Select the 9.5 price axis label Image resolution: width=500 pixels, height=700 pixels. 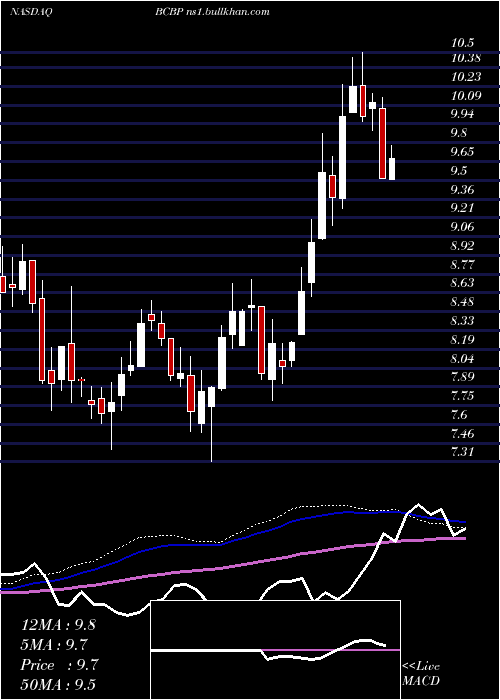pos(459,171)
